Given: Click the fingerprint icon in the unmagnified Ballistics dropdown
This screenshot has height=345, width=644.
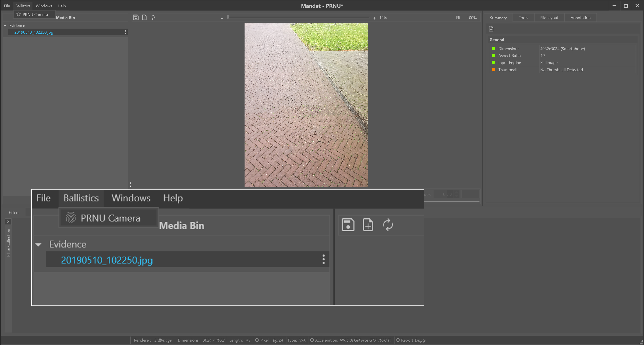Looking at the screenshot, I should (18, 14).
